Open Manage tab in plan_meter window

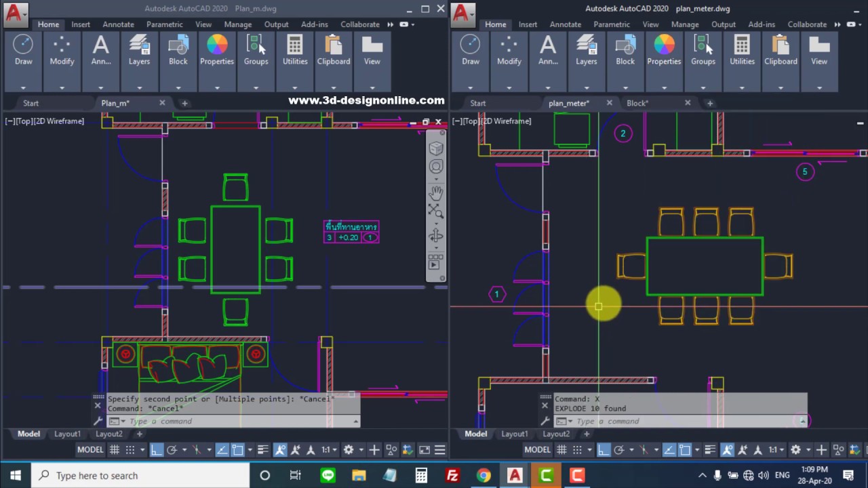tap(685, 24)
